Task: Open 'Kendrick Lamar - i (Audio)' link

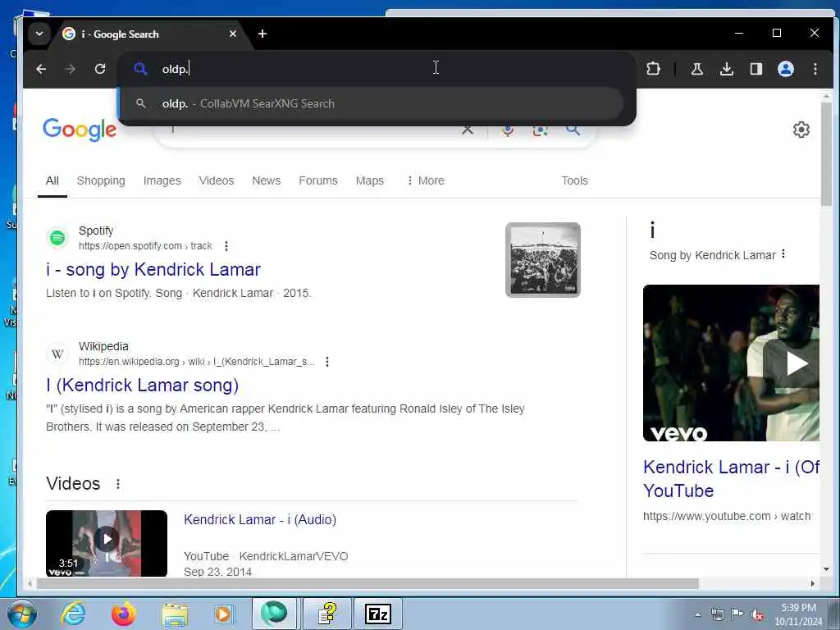Action: (260, 519)
